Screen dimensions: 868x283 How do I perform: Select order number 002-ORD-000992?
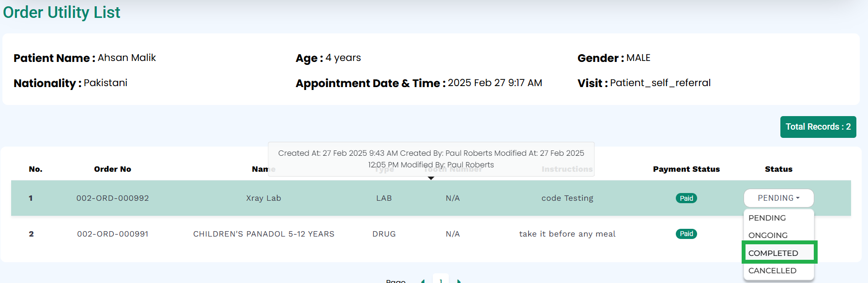pyautogui.click(x=113, y=198)
